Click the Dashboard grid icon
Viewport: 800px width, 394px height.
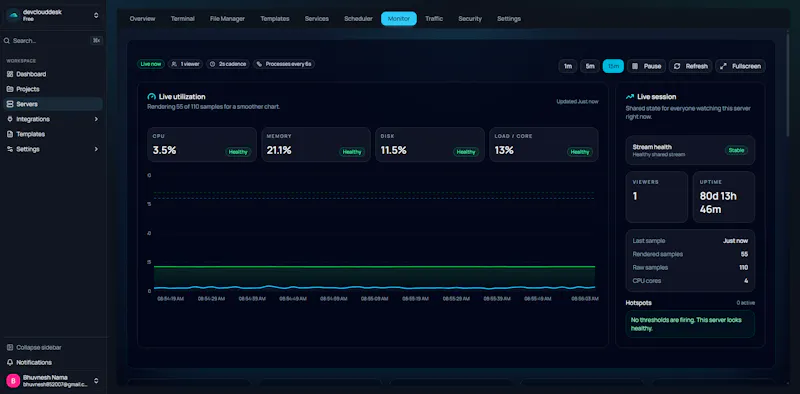click(x=10, y=74)
